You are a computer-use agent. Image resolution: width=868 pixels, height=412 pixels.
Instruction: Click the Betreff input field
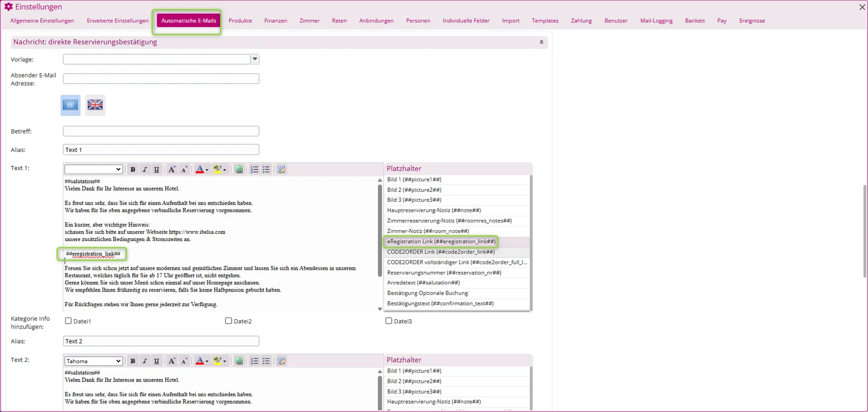161,131
